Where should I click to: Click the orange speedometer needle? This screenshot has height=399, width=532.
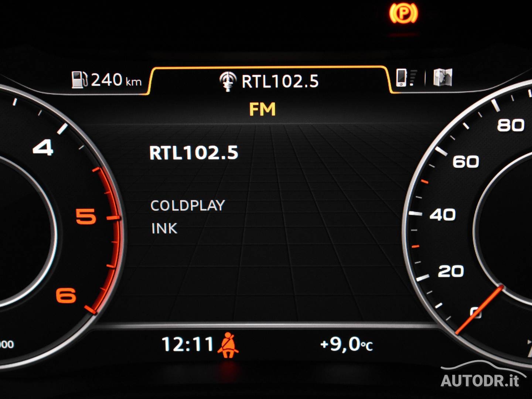click(x=479, y=310)
